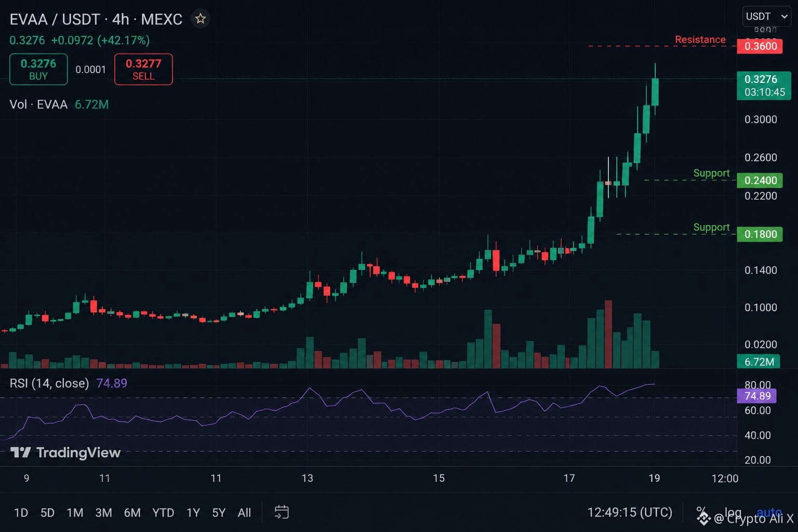798x532 pixels.
Task: Click the 40.00 RSI axis label
Action: (757, 435)
